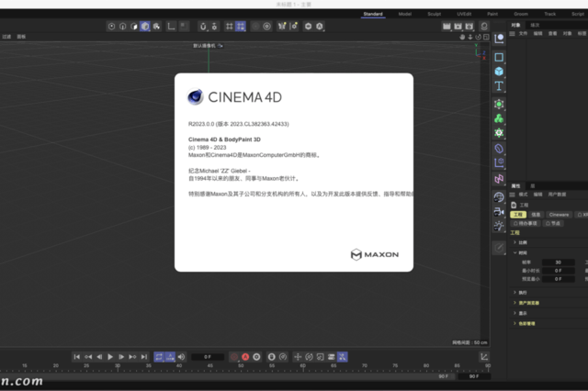This screenshot has height=391, width=588.
Task: Switch to the Groom layout tab
Action: [x=521, y=14]
